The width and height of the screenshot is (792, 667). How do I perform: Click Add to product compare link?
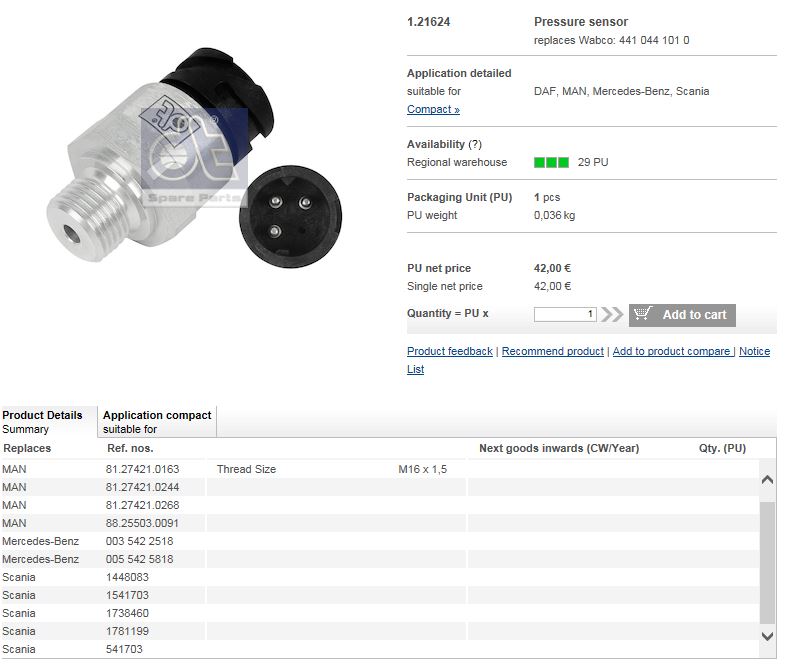[x=673, y=351]
